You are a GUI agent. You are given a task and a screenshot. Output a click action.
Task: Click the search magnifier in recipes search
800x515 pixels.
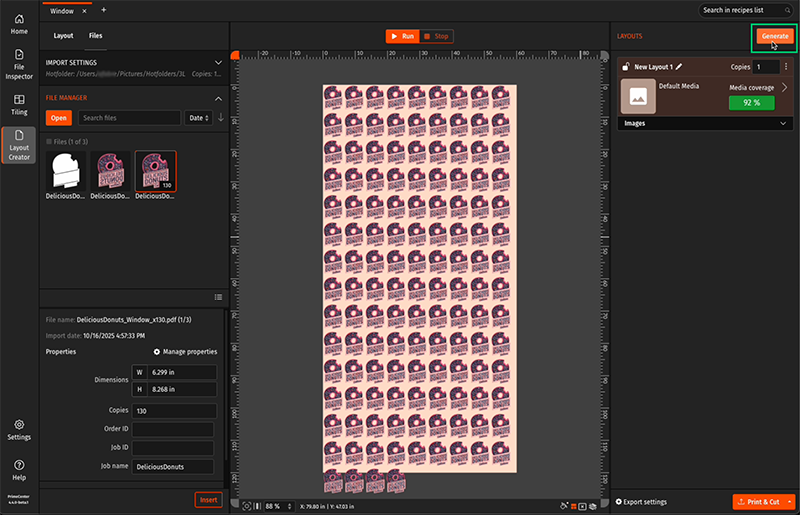click(x=788, y=10)
